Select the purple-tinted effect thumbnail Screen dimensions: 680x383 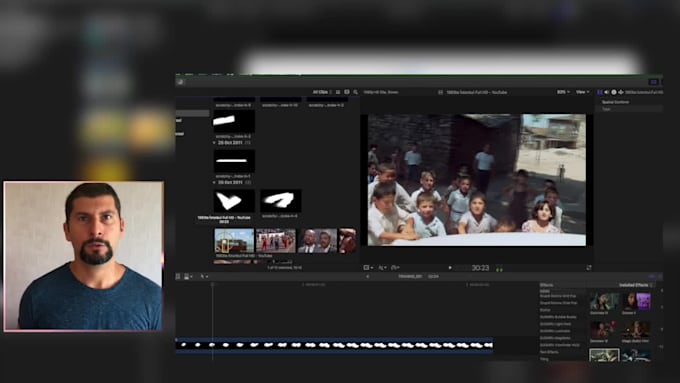tap(636, 301)
